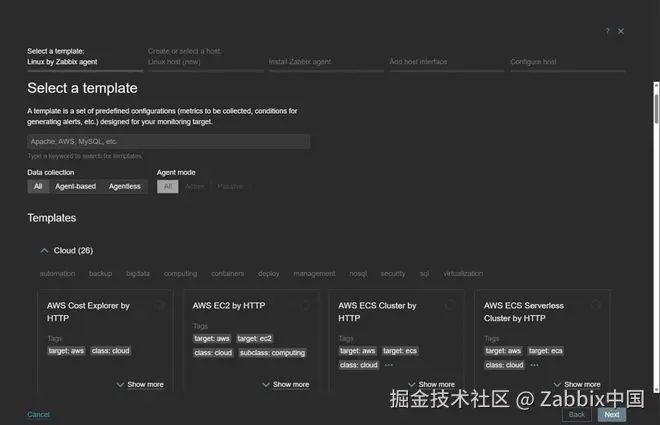Show more for AWS ECS Serverless Cluster
Viewport: 660px width, 425px height.
pos(577,385)
